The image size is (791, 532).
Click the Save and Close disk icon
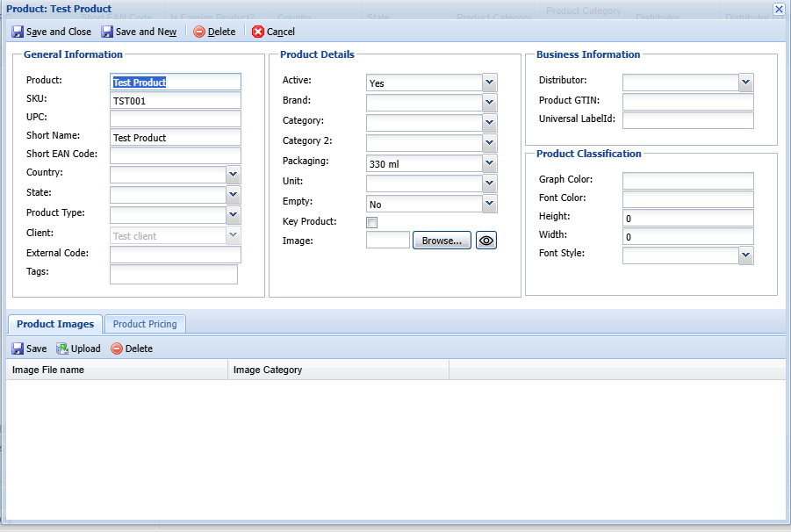(18, 32)
